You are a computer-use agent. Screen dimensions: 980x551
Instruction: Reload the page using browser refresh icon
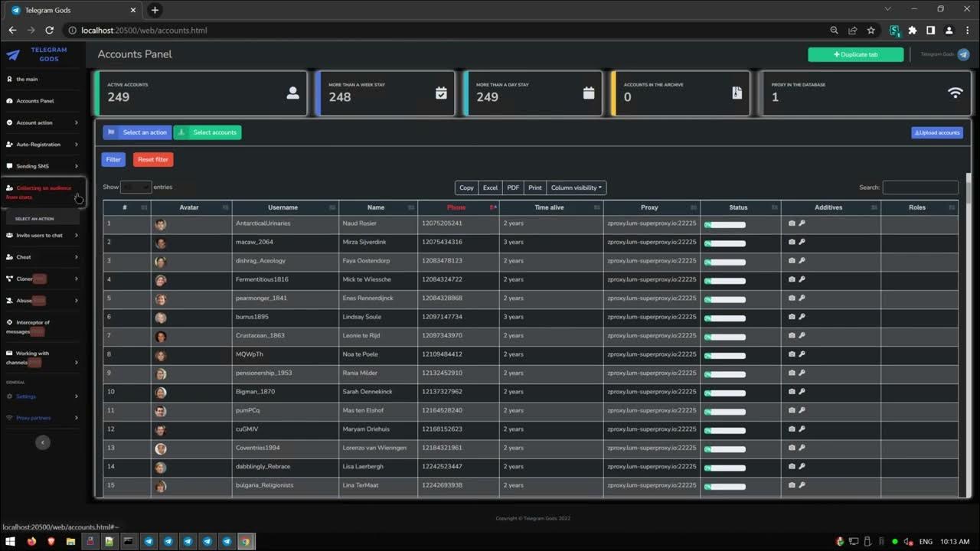50,31
